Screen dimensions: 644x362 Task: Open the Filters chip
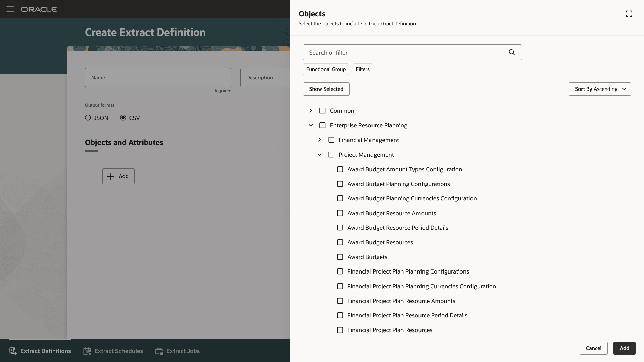[x=363, y=69]
